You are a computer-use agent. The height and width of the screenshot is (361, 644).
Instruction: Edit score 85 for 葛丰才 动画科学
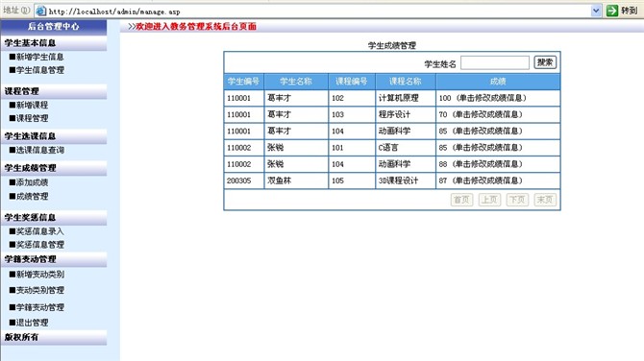pos(481,131)
